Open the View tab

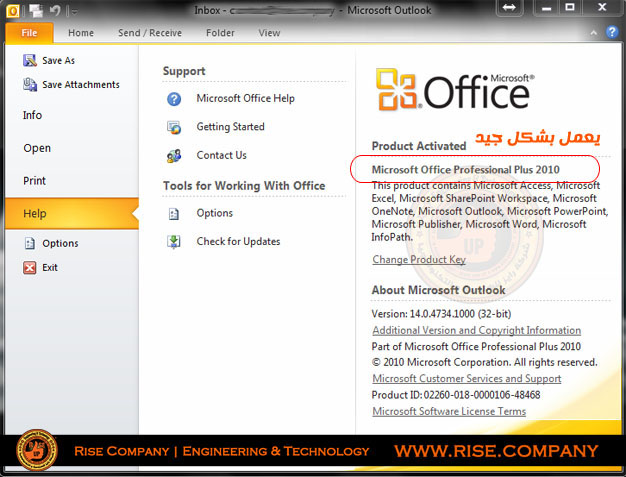pos(269,33)
